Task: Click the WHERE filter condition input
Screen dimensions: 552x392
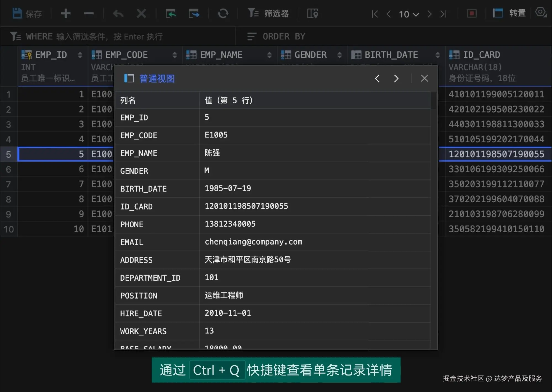Action: coord(110,36)
